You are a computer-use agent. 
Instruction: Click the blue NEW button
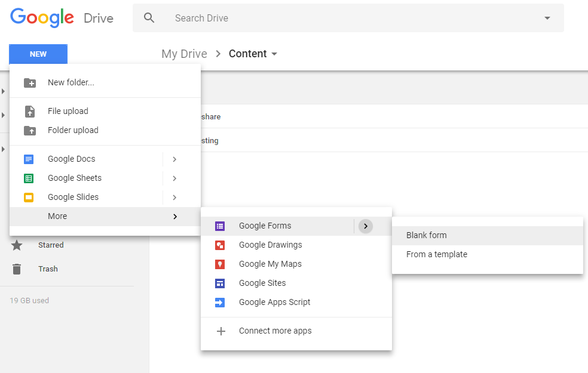click(38, 54)
